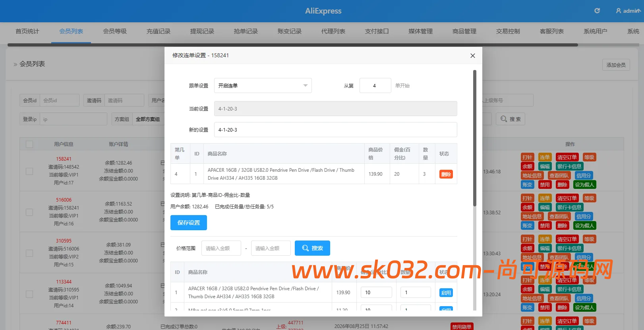Open the 代理列表 tab
Viewport: 644px width, 330px height.
point(333,31)
